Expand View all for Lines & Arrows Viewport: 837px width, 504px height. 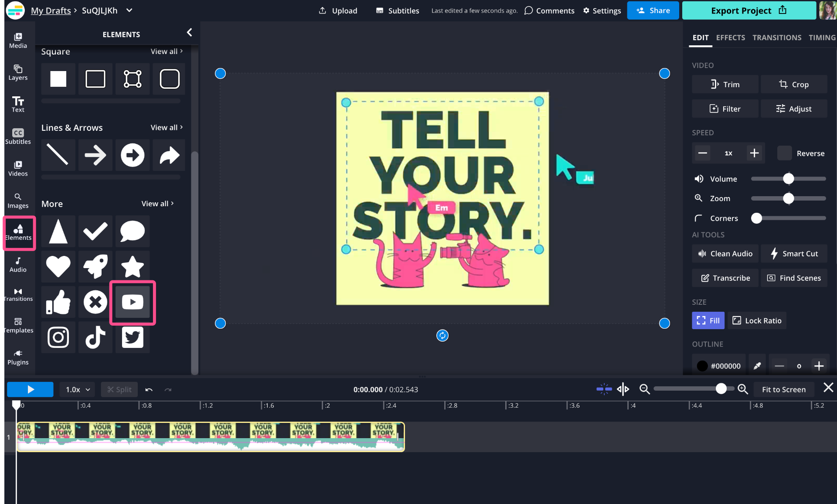tap(167, 127)
